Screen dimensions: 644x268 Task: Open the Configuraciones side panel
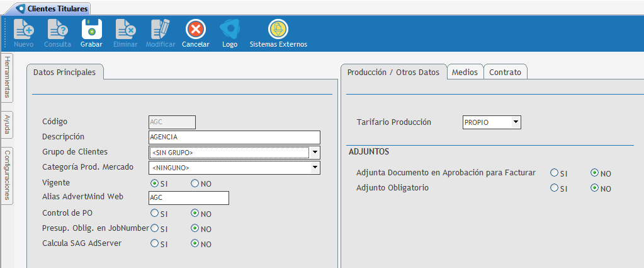tap(6, 175)
